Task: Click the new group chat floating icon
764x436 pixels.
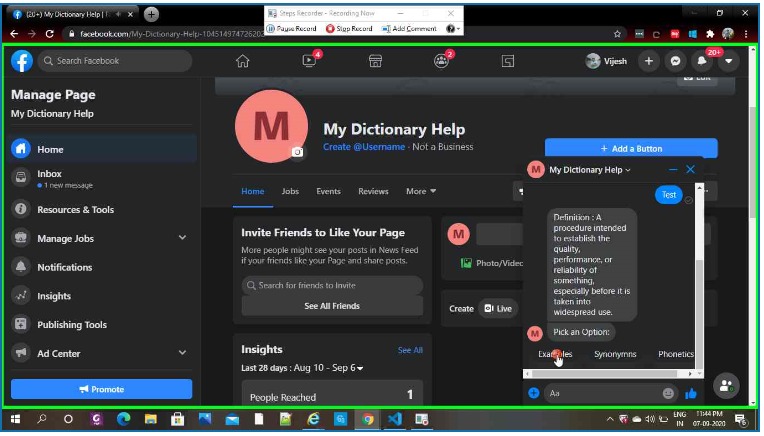Action: click(x=726, y=386)
